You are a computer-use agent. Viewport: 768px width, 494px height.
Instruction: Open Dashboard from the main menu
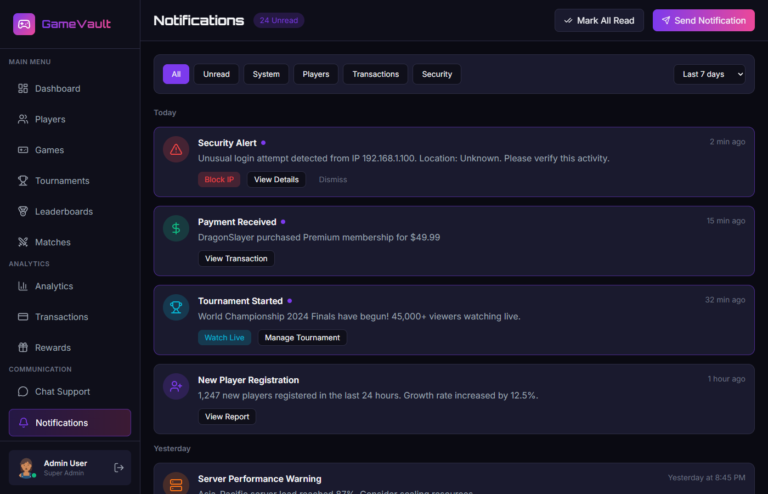(x=70, y=89)
